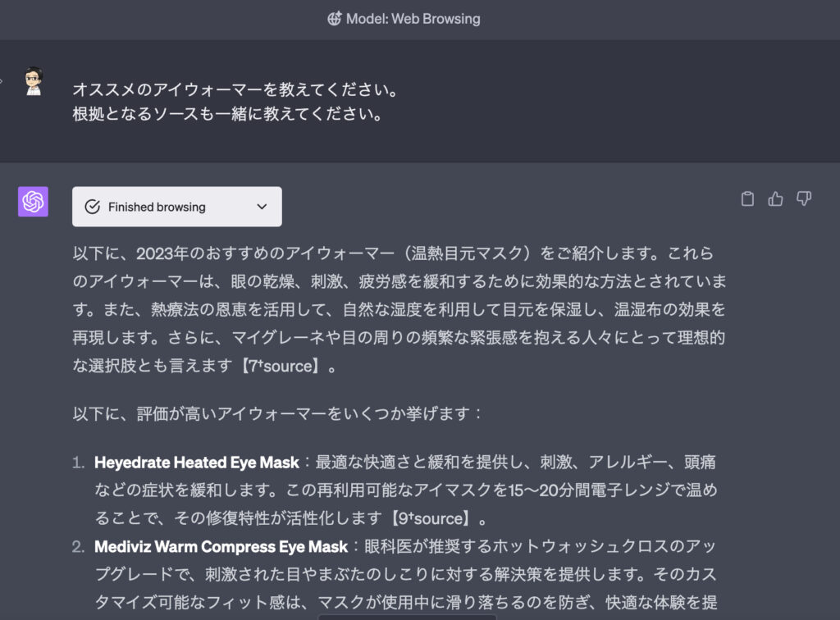This screenshot has width=840, height=620.
Task: Give a thumbs up to the response
Action: click(x=775, y=198)
